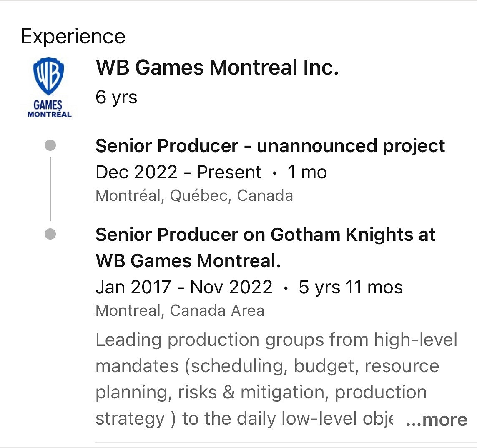Click the 'planning, risks & mitigation' description line
The height and width of the screenshot is (448, 477).
click(261, 393)
